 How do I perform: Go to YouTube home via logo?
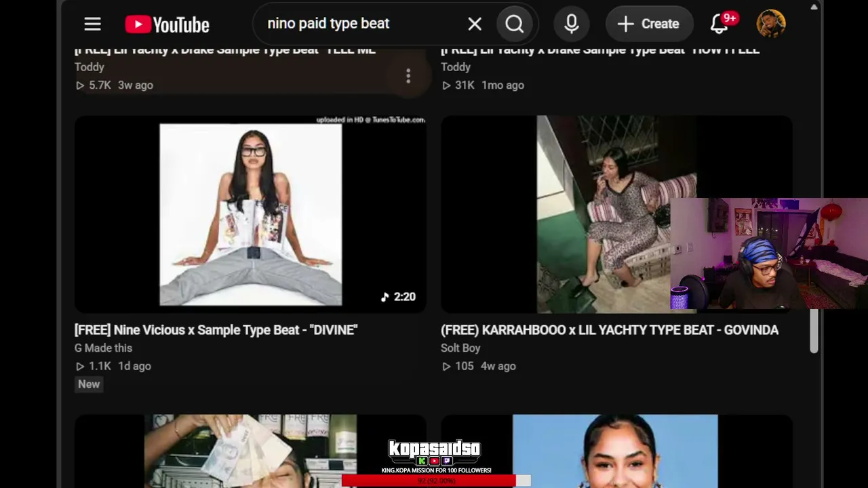tap(167, 24)
